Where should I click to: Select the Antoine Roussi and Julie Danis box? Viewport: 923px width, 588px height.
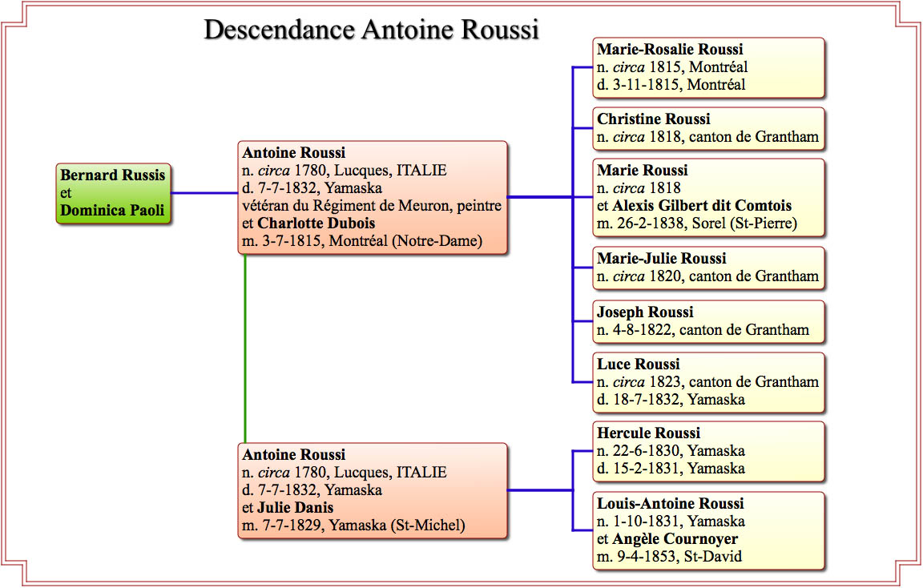(372, 490)
